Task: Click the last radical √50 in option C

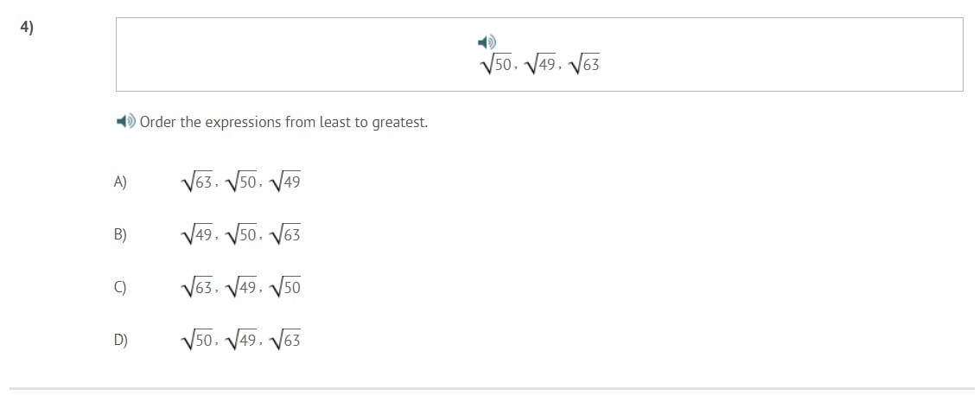Action: [x=285, y=288]
